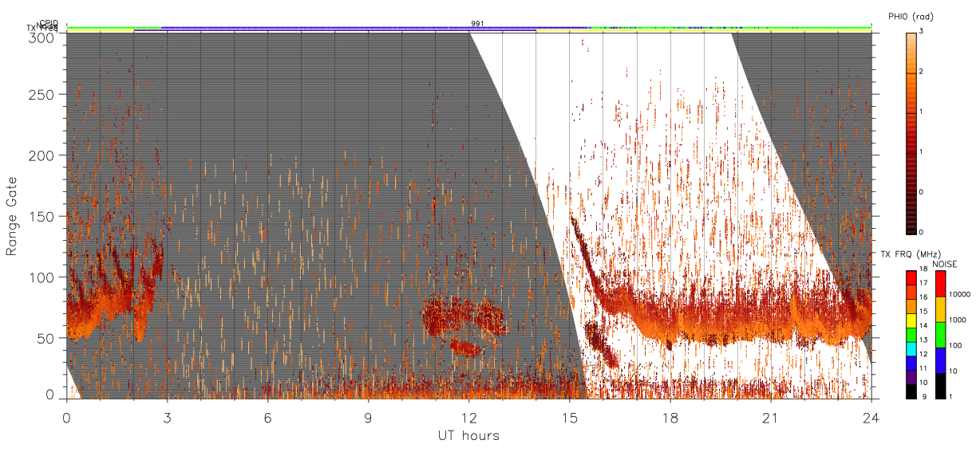Click the cyan TX FRQ swatch (12–13 MHz)

(911, 349)
